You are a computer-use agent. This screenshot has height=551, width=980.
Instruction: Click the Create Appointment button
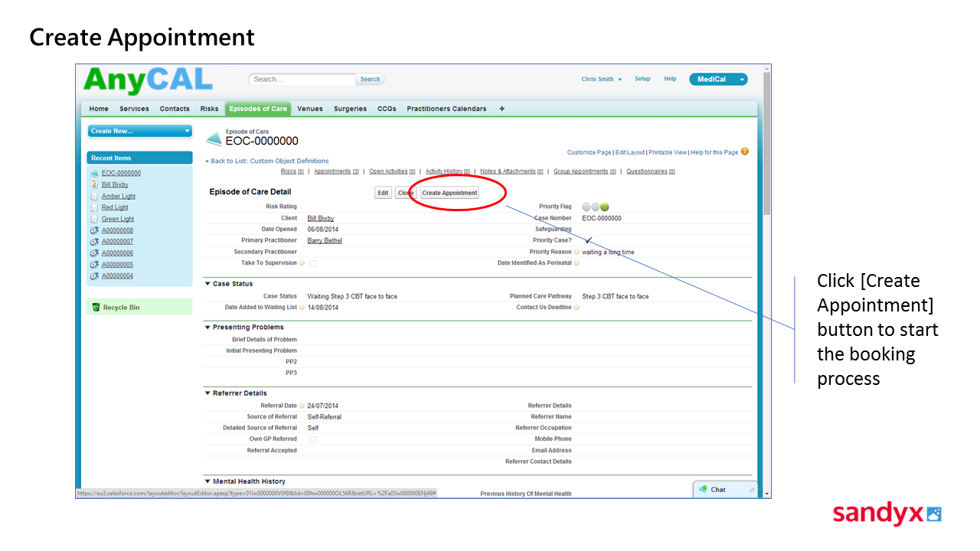449,193
